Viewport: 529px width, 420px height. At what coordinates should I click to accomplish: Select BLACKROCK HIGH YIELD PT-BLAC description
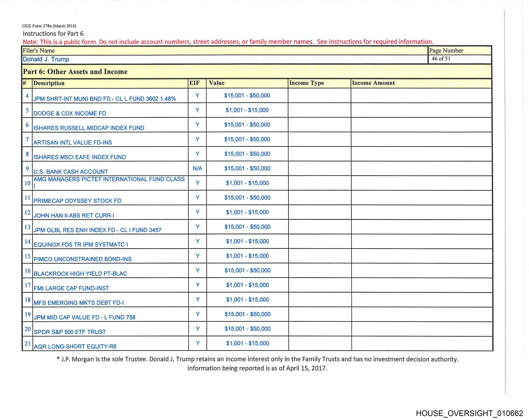pyautogui.click(x=80, y=274)
